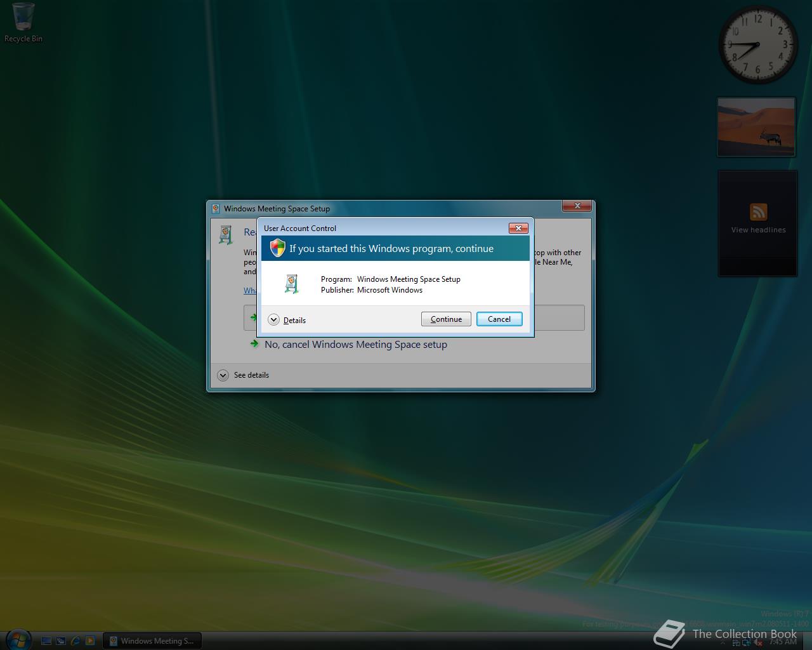Expand Details in the UAC dialog
Viewport: 812px width, 650px height.
tap(287, 320)
